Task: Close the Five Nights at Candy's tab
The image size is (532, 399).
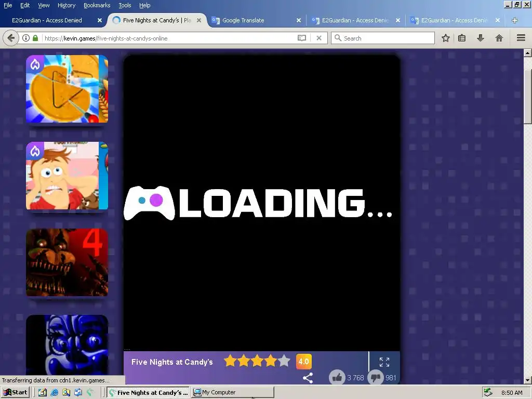Action: (x=199, y=20)
